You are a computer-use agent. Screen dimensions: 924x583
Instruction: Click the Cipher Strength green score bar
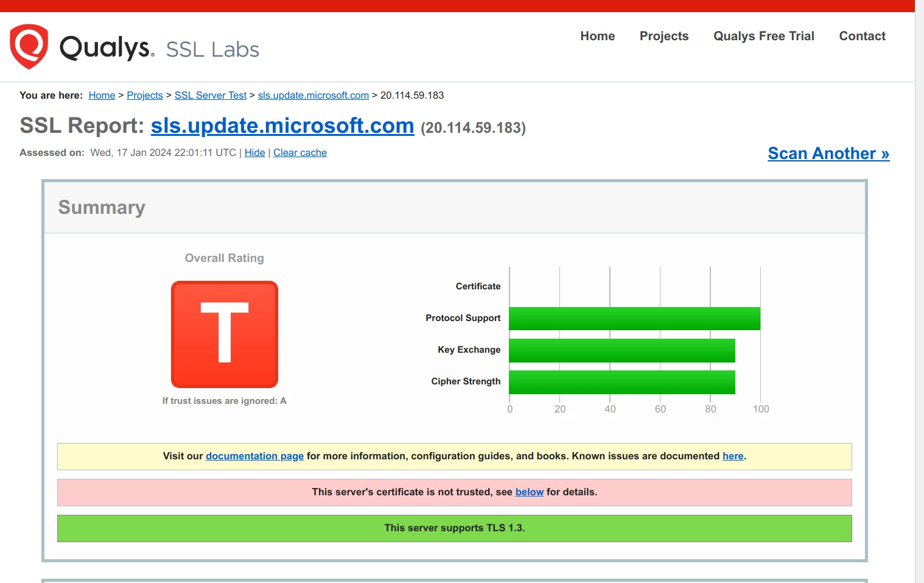(622, 382)
